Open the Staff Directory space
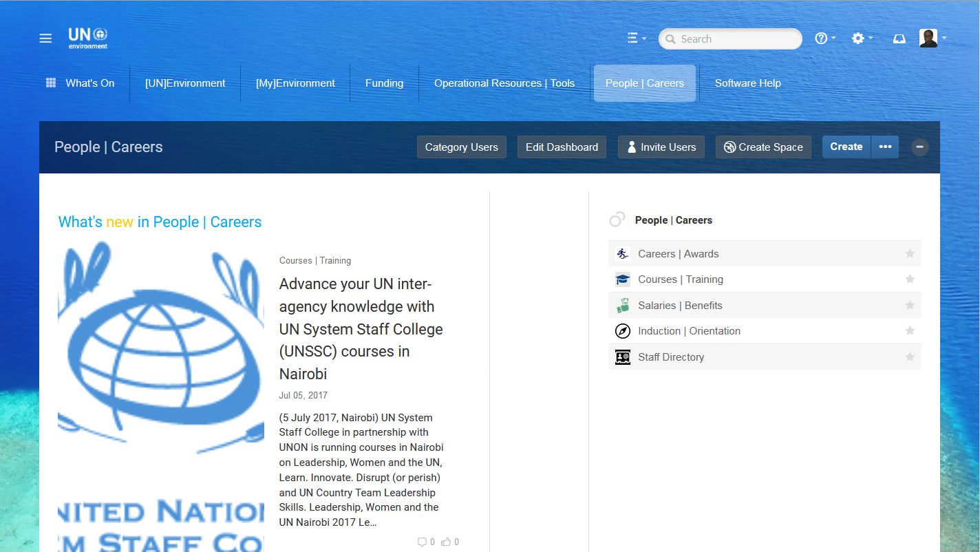Image resolution: width=980 pixels, height=552 pixels. pos(671,357)
